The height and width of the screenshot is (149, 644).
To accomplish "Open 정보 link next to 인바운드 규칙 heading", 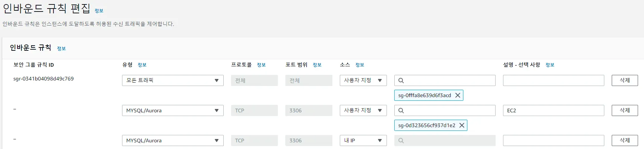I will tap(61, 49).
